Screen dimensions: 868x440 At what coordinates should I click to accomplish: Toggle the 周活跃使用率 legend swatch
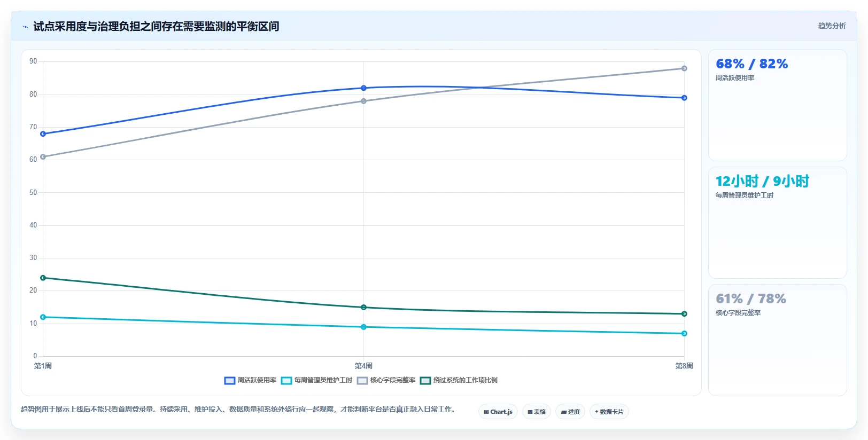(x=230, y=381)
